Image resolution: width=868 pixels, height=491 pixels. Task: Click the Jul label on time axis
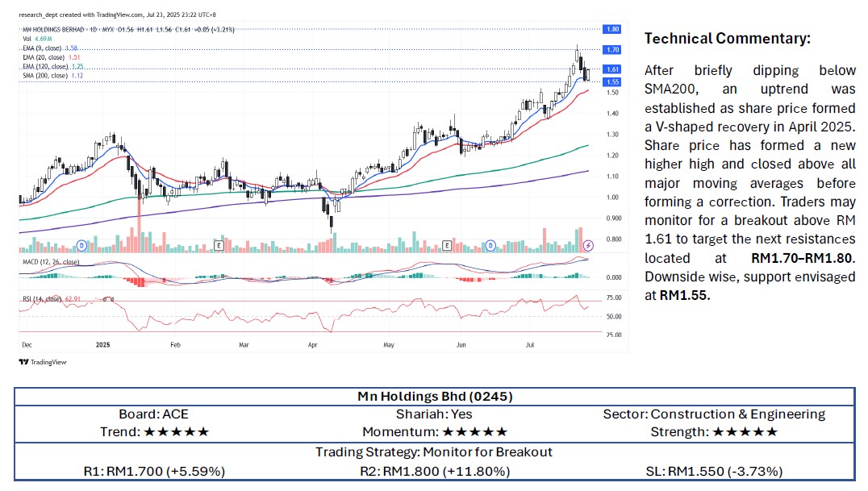pos(530,345)
